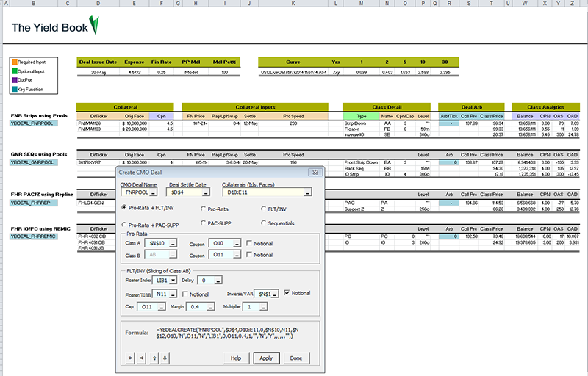Screen dimensions: 588x376
Task: Click range selector beside Cap field
Action: (x=161, y=307)
